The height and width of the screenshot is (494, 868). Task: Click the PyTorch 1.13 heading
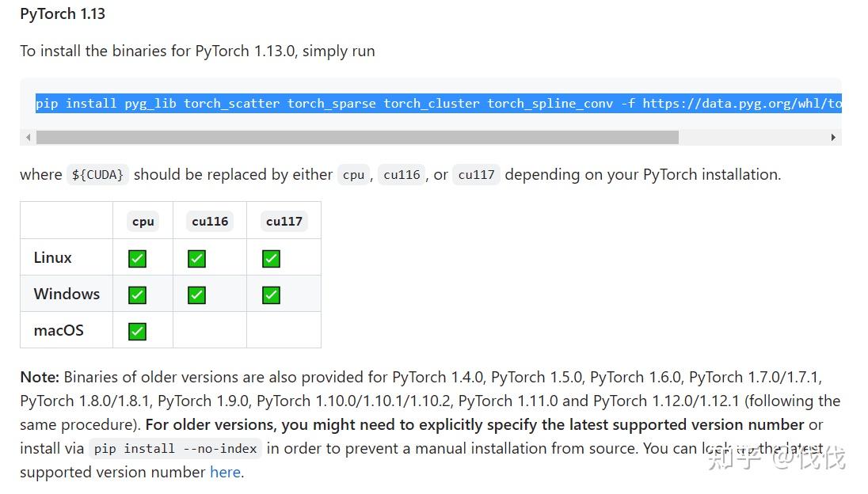pyautogui.click(x=62, y=13)
